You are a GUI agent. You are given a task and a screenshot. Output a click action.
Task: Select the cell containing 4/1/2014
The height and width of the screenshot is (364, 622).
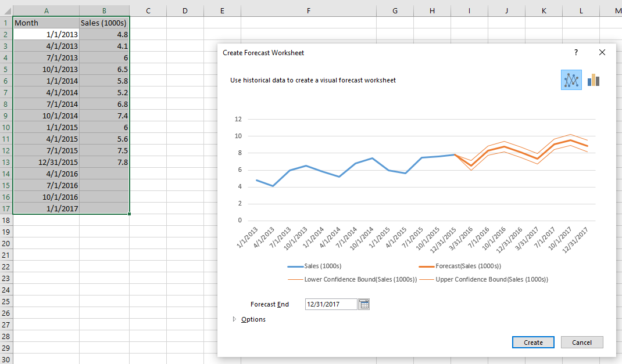[47, 92]
